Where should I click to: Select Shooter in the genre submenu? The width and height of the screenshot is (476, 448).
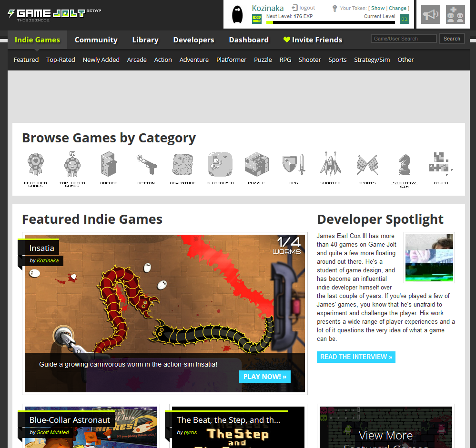[x=310, y=60]
